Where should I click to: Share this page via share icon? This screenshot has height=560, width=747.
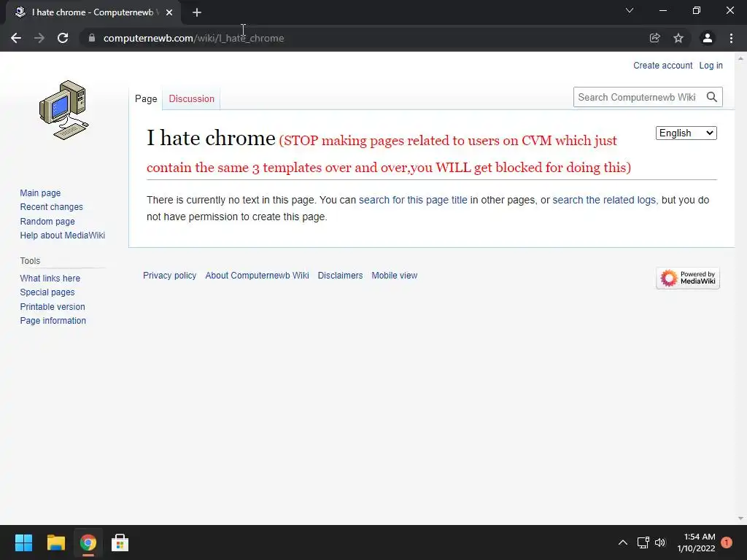(x=655, y=38)
